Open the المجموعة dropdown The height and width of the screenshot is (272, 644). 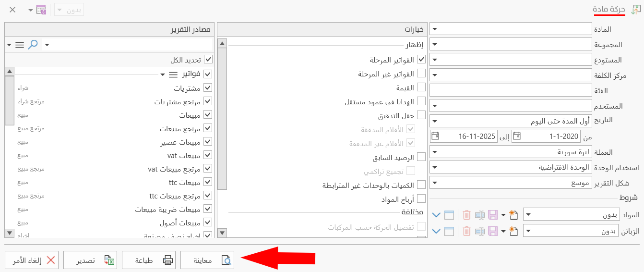(434, 44)
